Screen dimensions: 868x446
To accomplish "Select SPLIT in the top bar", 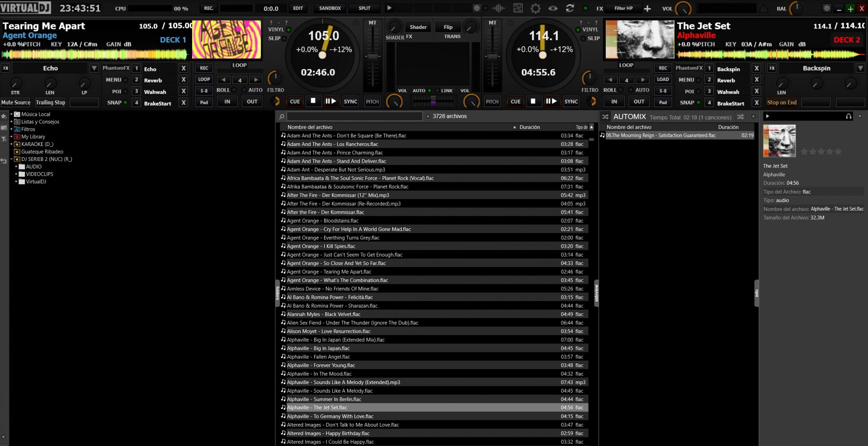I will (x=364, y=8).
